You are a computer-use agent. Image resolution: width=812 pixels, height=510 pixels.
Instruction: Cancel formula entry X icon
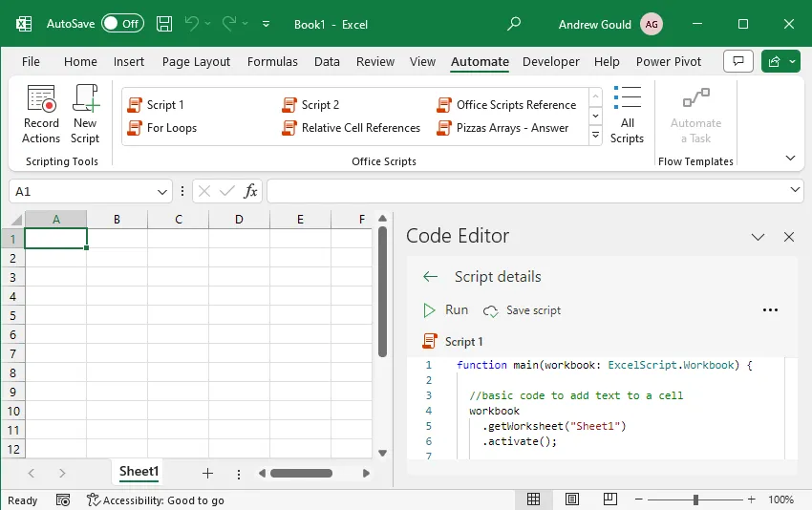[x=204, y=191]
